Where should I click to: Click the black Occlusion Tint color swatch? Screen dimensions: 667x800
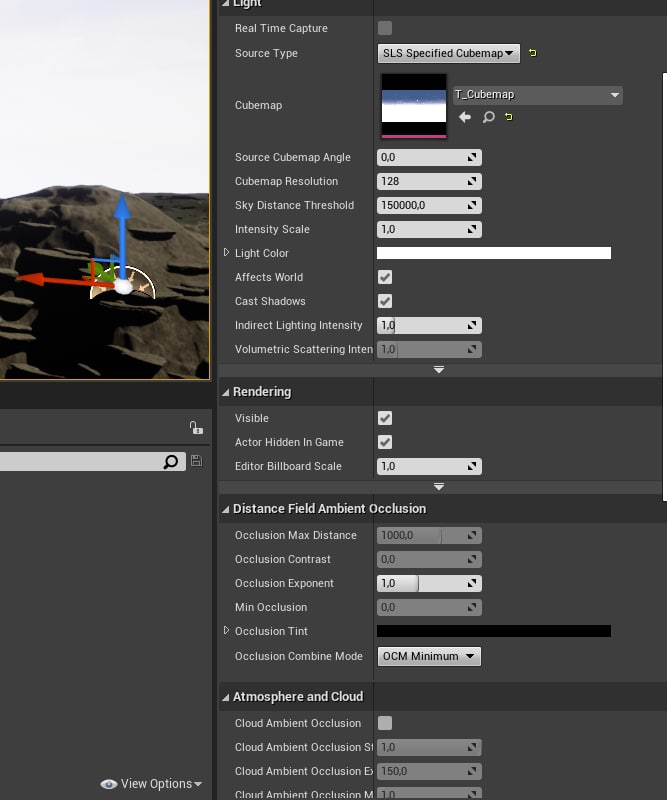click(x=493, y=631)
